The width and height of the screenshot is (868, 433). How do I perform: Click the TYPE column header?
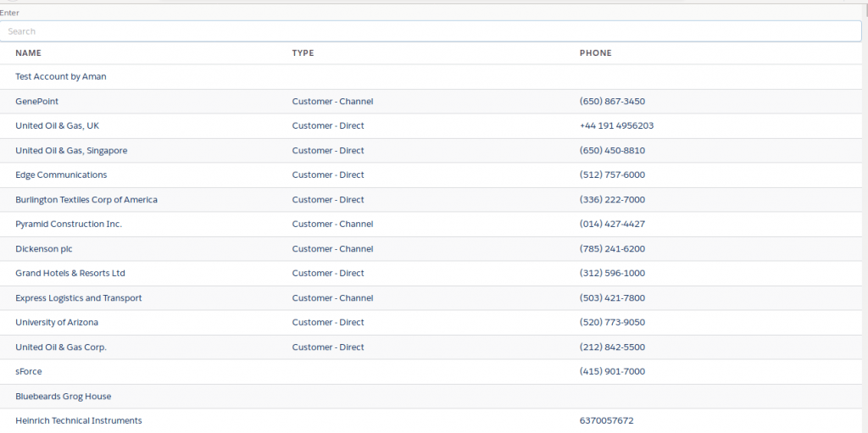click(x=303, y=53)
